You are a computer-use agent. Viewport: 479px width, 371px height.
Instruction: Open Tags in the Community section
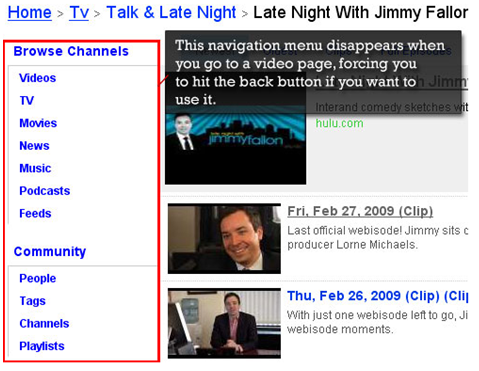click(x=32, y=301)
